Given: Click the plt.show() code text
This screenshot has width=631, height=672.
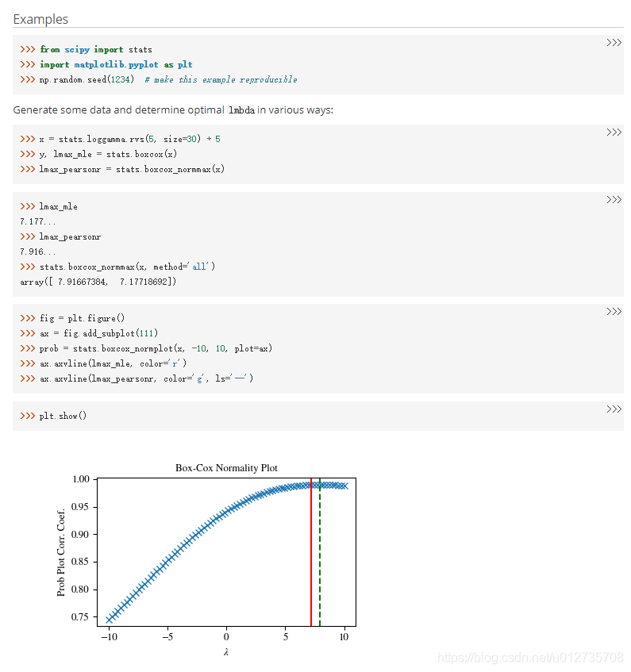Looking at the screenshot, I should [x=63, y=417].
